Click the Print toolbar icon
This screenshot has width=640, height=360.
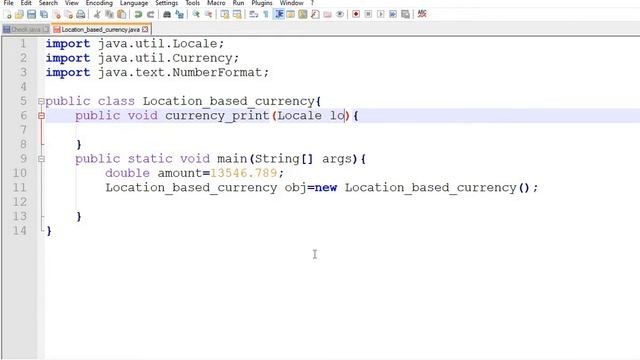pos(81,15)
